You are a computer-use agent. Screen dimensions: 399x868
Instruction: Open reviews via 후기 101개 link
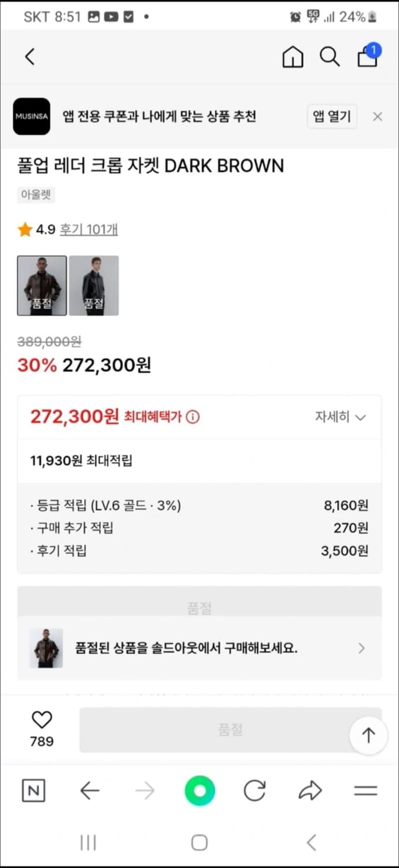(x=88, y=229)
